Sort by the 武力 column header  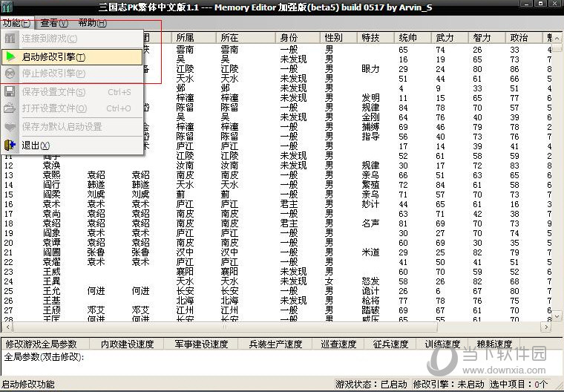[x=450, y=37]
